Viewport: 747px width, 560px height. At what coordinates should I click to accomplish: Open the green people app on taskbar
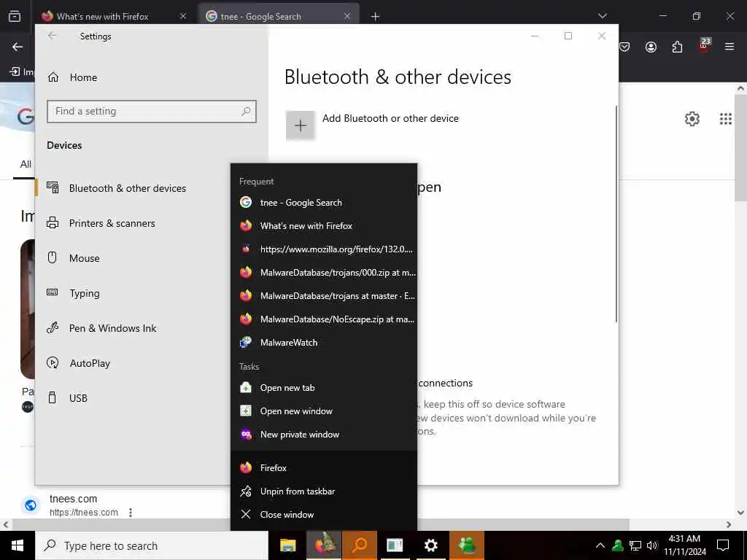click(466, 545)
